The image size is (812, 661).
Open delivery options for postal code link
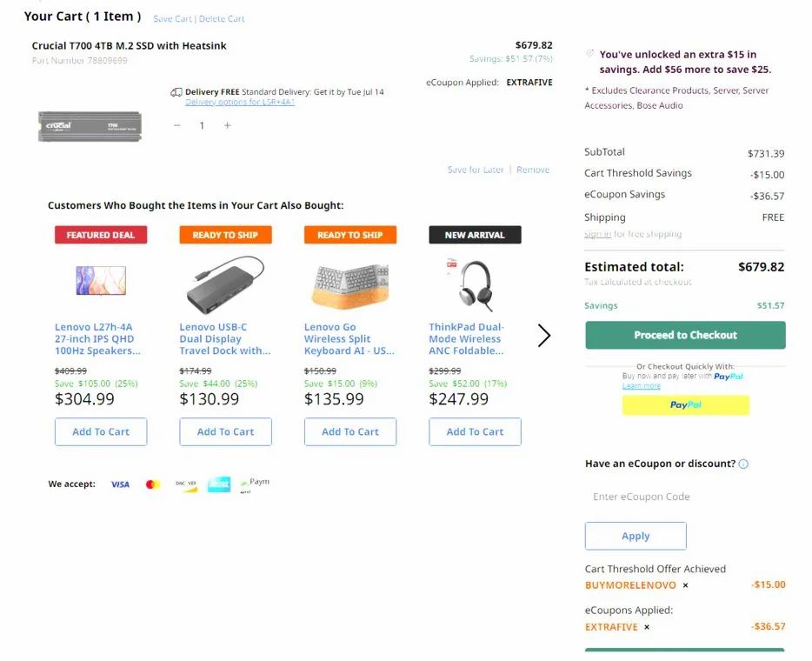(x=240, y=102)
